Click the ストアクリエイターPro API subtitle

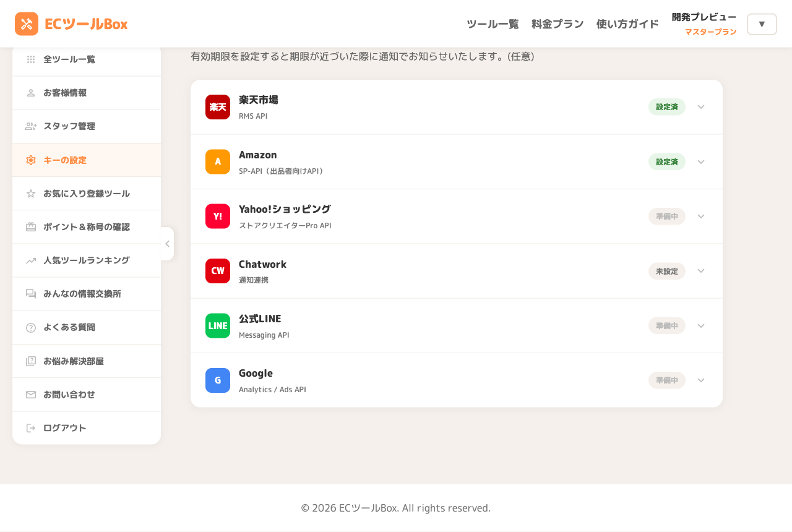[285, 226]
